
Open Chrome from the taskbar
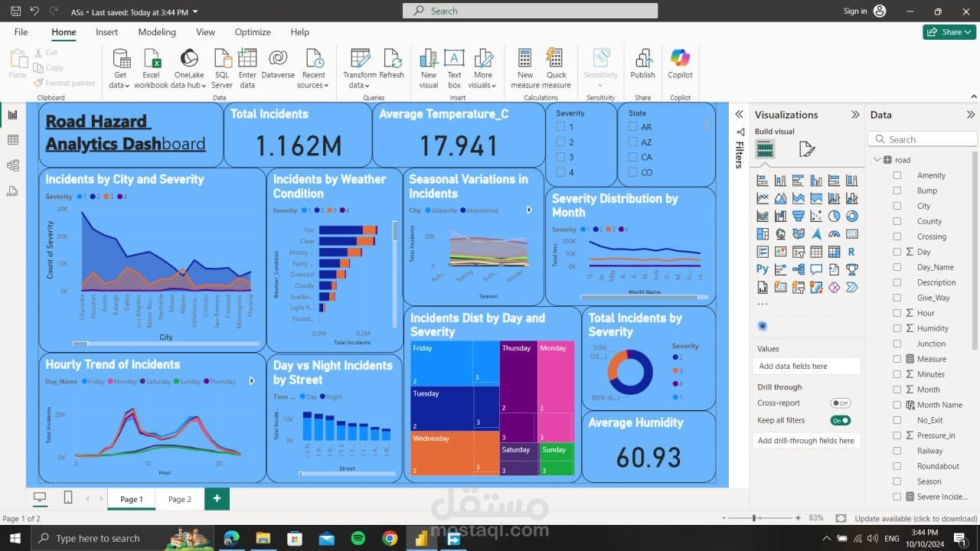(x=390, y=539)
